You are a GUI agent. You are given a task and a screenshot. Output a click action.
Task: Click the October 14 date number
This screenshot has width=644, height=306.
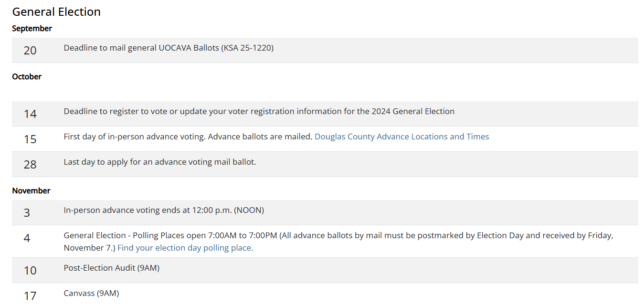point(30,114)
